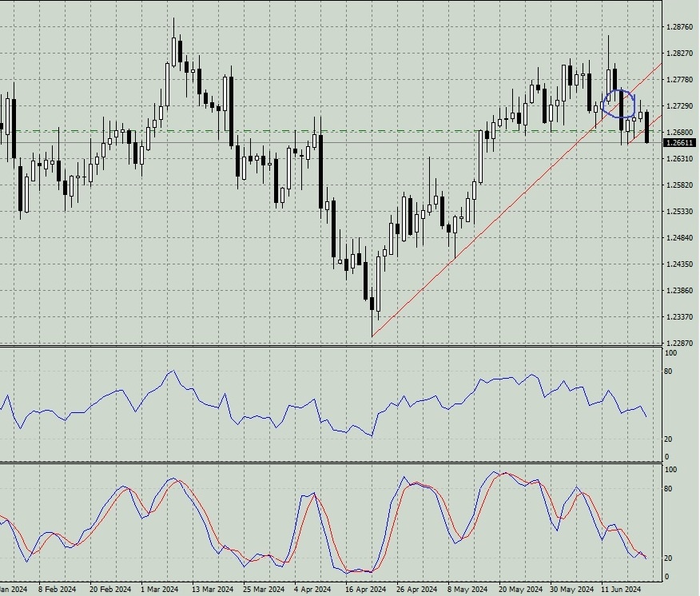Click the 1.27290 price axis label
This screenshot has height=596, width=700.
(x=680, y=106)
